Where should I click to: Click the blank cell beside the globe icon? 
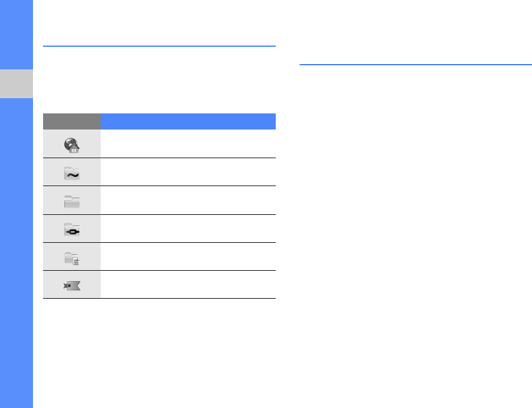point(188,144)
